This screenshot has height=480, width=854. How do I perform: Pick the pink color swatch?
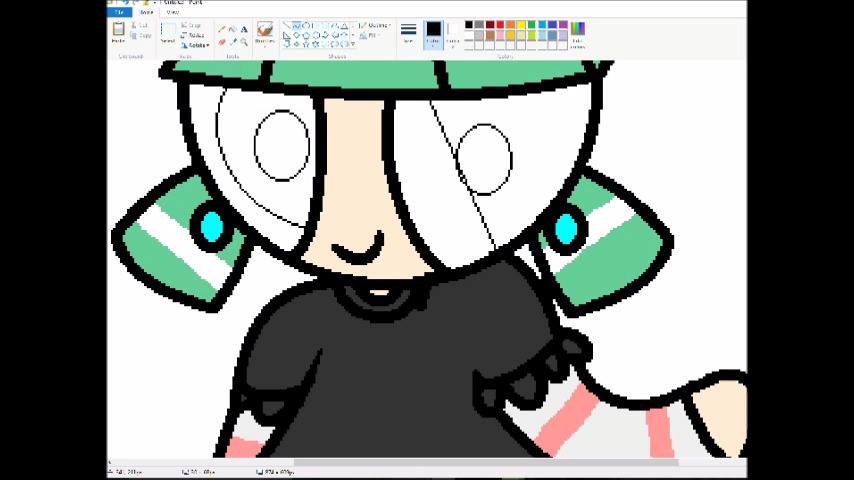coord(500,35)
